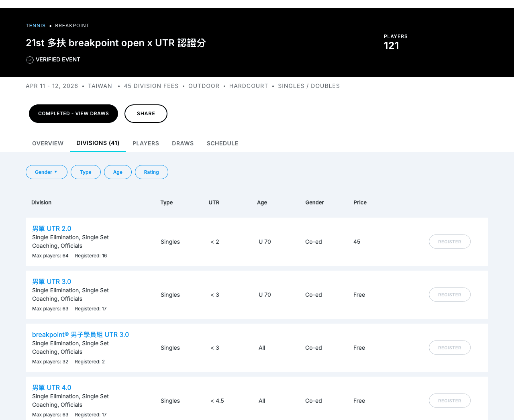This screenshot has height=420, width=514.
Task: Open the Draws tab
Action: click(183, 143)
